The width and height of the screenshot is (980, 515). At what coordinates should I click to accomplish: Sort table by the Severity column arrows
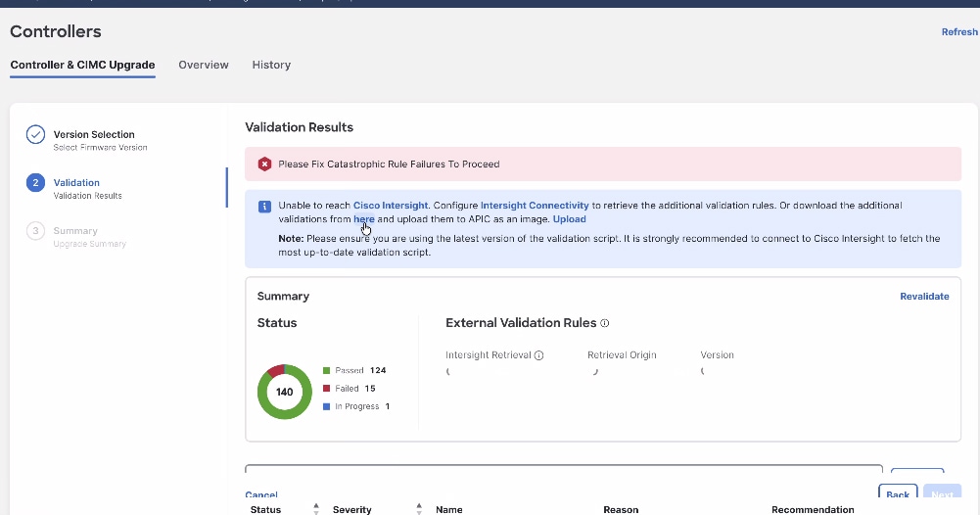tap(419, 509)
